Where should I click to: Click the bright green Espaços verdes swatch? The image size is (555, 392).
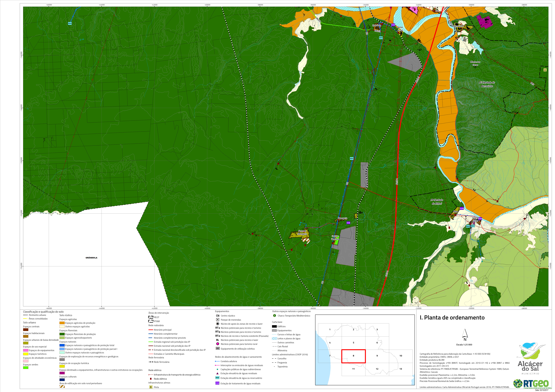tap(26, 368)
